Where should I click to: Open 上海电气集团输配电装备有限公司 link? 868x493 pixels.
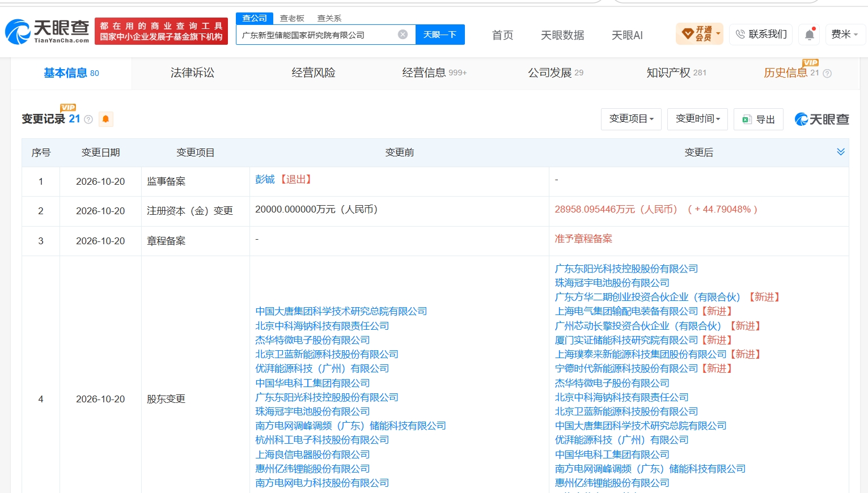[626, 311]
